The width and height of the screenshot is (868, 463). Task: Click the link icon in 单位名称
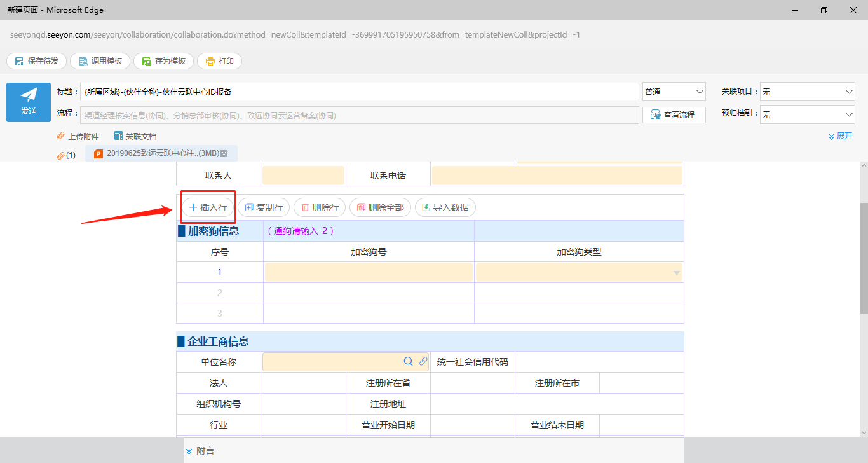tap(423, 361)
